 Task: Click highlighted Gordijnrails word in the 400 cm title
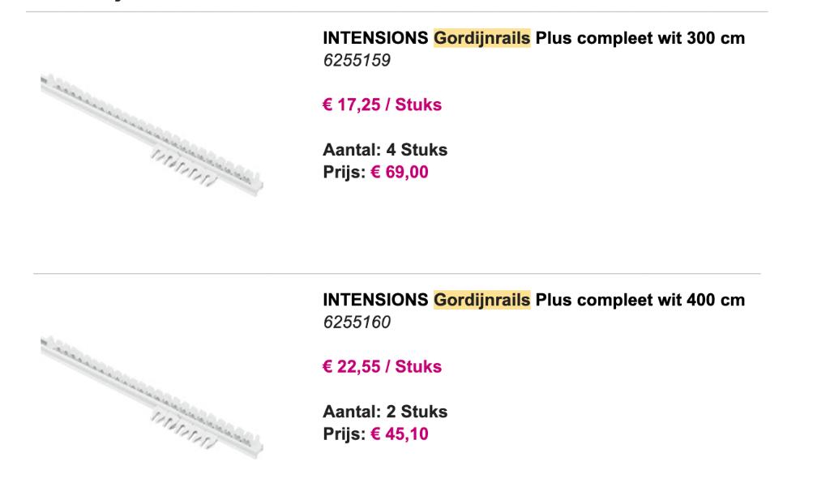482,301
